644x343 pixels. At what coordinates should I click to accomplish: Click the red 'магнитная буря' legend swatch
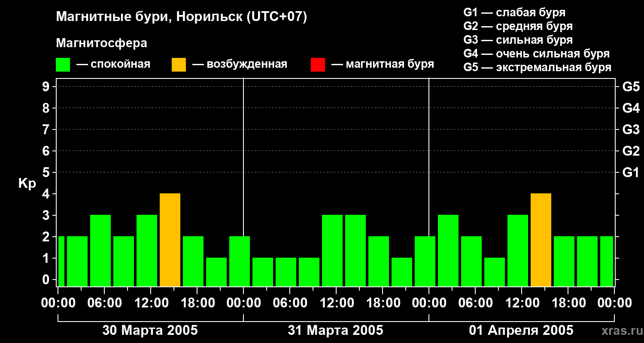tap(318, 64)
